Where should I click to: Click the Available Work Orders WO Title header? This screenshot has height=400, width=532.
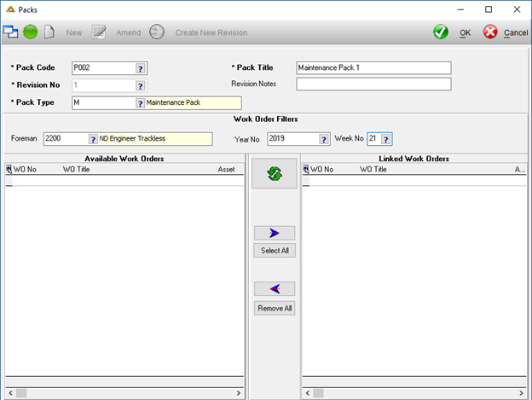[77, 169]
